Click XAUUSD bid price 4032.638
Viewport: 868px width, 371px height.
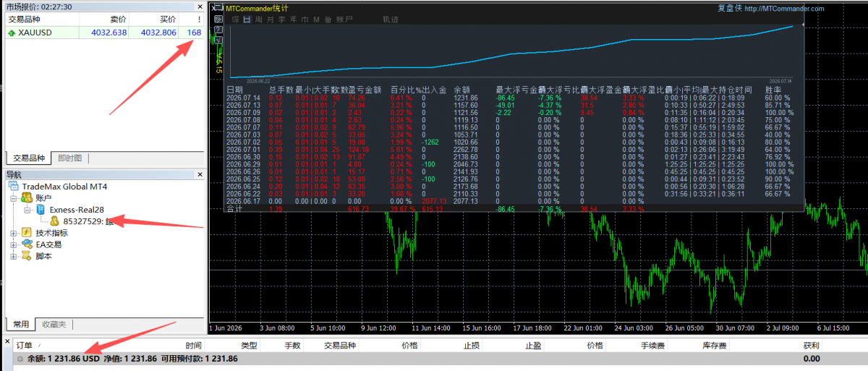pyautogui.click(x=109, y=33)
